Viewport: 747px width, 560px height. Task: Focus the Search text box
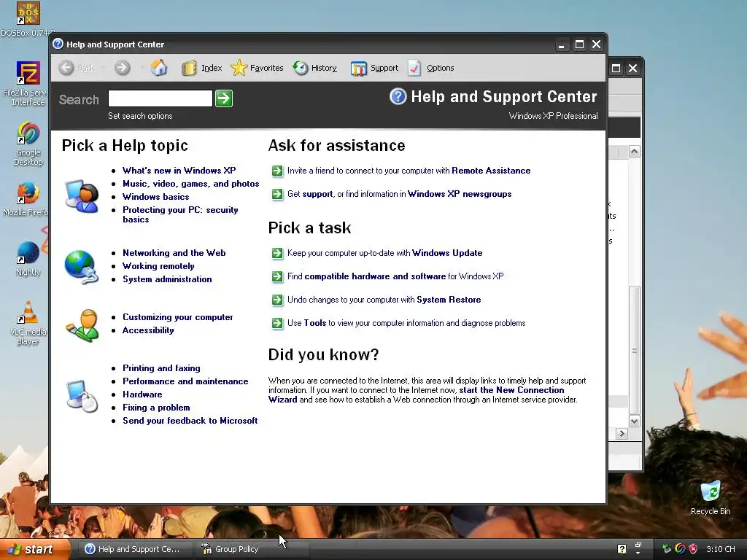160,98
